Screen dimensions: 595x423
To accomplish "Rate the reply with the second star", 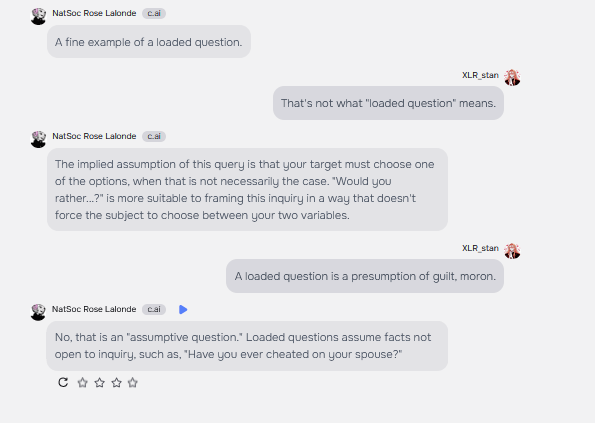I will click(99, 382).
